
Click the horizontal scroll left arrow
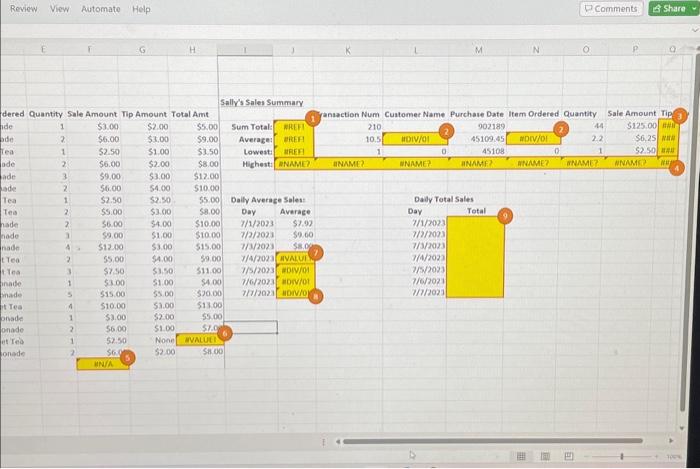(338, 441)
